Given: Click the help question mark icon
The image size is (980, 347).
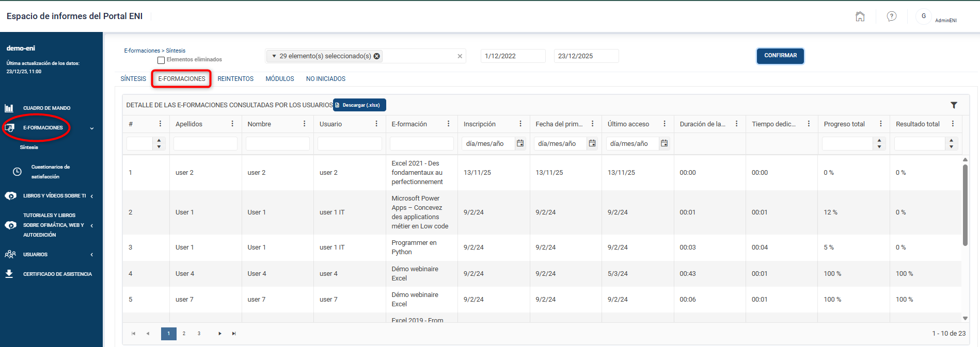Looking at the screenshot, I should (x=892, y=16).
